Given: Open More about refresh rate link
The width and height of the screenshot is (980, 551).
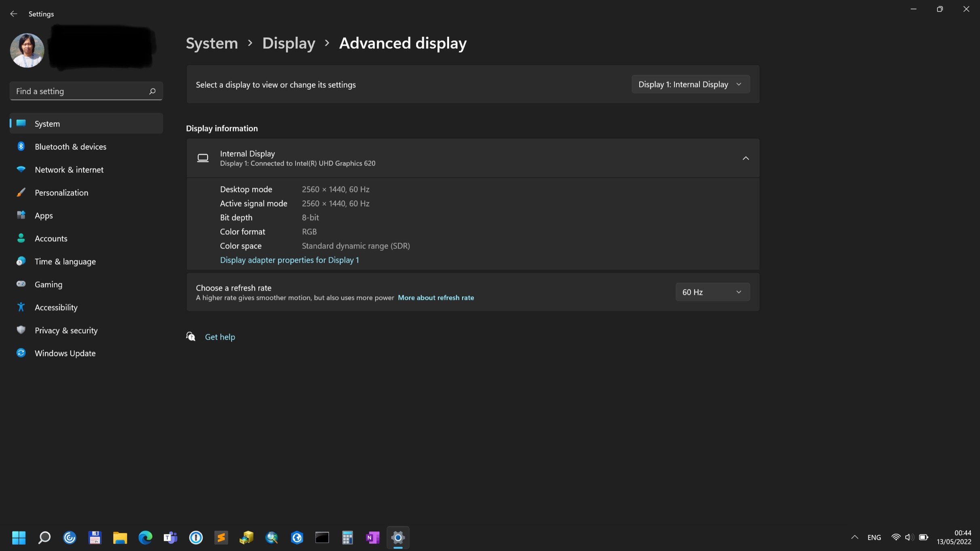Looking at the screenshot, I should click(436, 298).
